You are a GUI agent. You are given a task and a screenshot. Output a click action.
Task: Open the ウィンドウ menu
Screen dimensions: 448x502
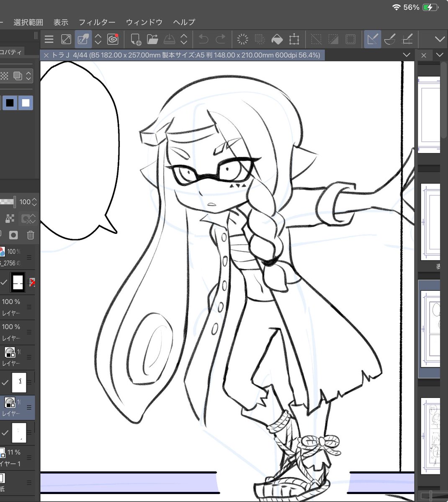(144, 22)
